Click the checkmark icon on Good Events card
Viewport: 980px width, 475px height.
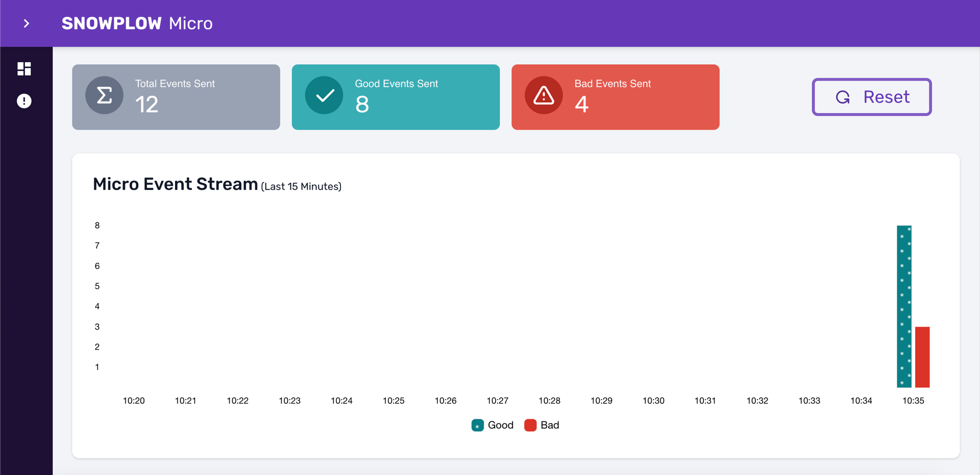[x=324, y=95]
